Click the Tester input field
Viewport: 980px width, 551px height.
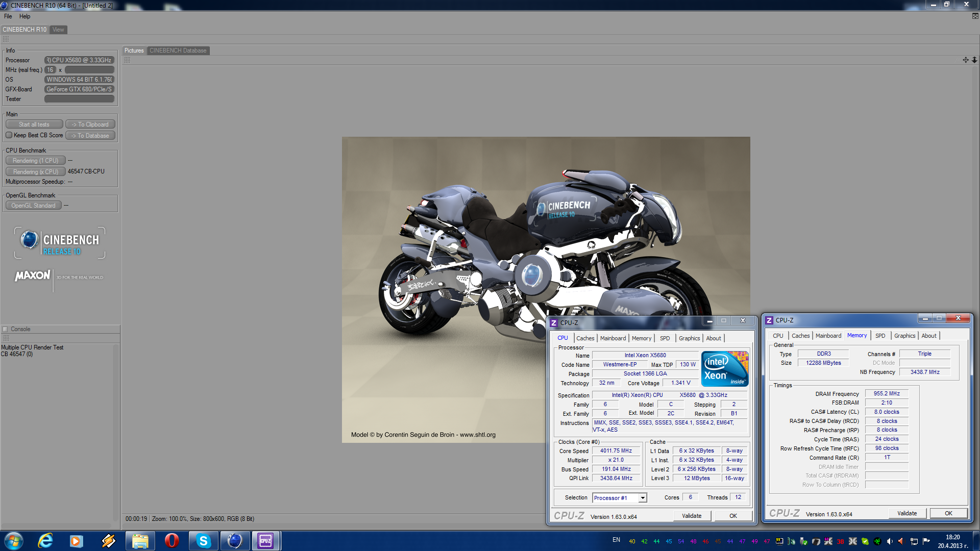(79, 99)
